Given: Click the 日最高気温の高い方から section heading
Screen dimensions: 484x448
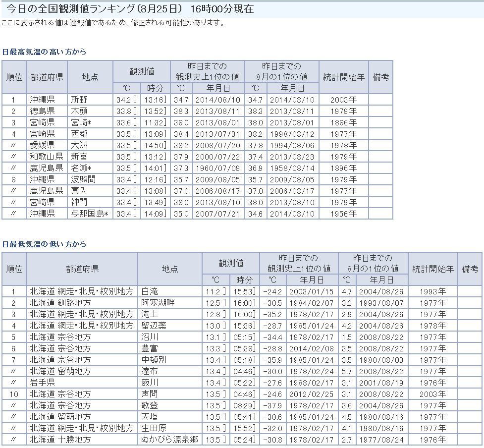Looking at the screenshot, I should [x=44, y=52].
